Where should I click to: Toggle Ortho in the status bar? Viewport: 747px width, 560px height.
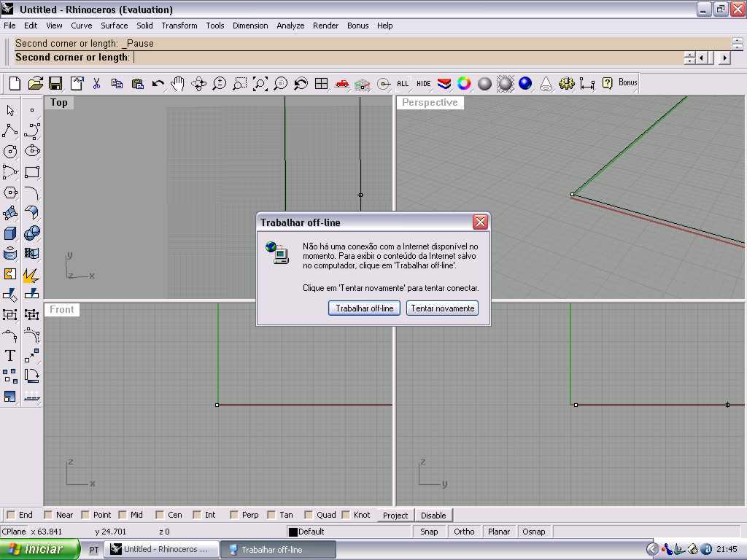click(464, 532)
